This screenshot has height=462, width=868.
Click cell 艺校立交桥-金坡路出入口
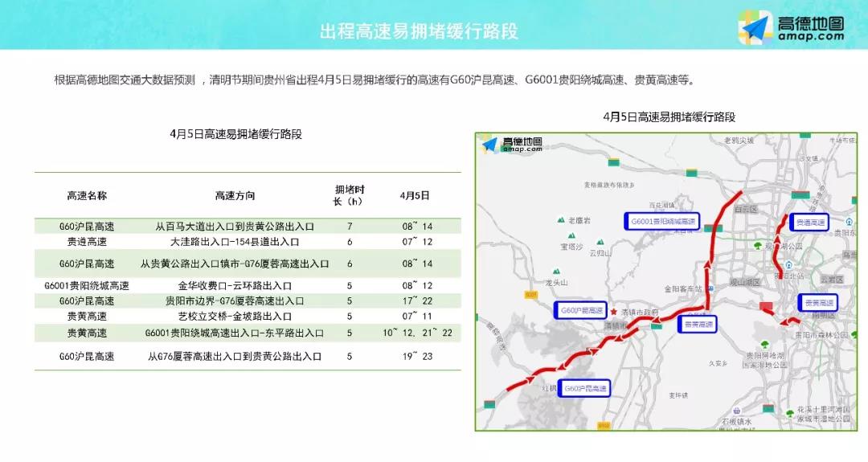235,317
